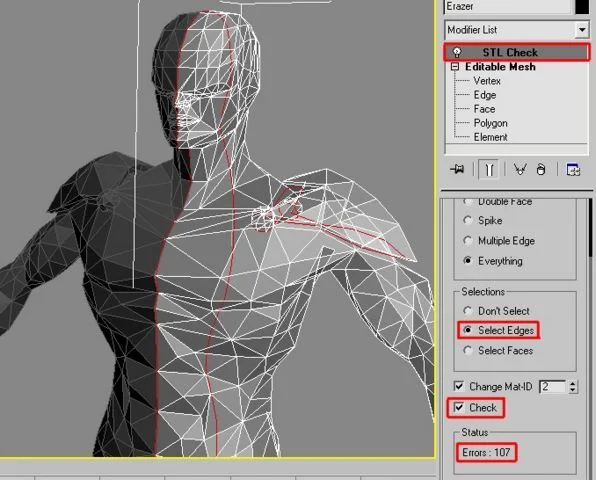
Task: Click the Erazer object name field
Action: pos(508,6)
